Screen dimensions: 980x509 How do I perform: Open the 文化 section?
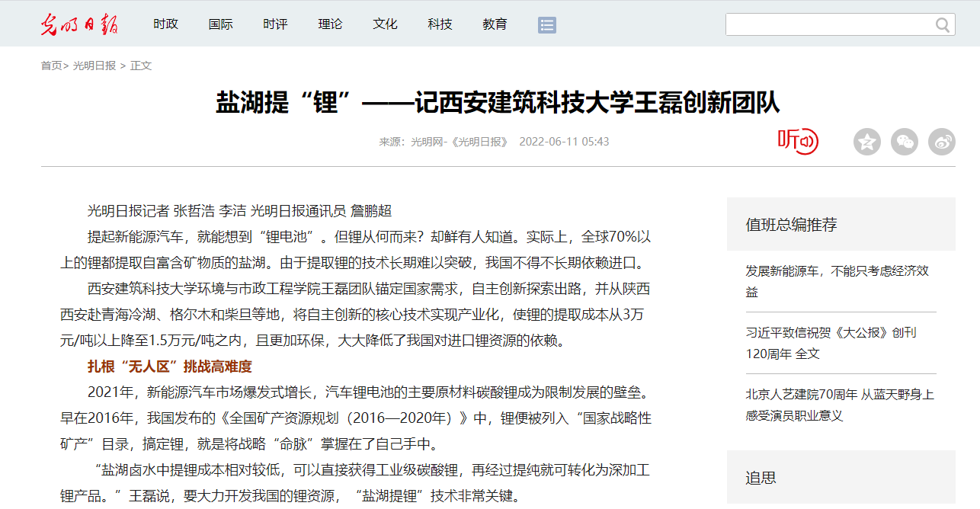click(385, 24)
